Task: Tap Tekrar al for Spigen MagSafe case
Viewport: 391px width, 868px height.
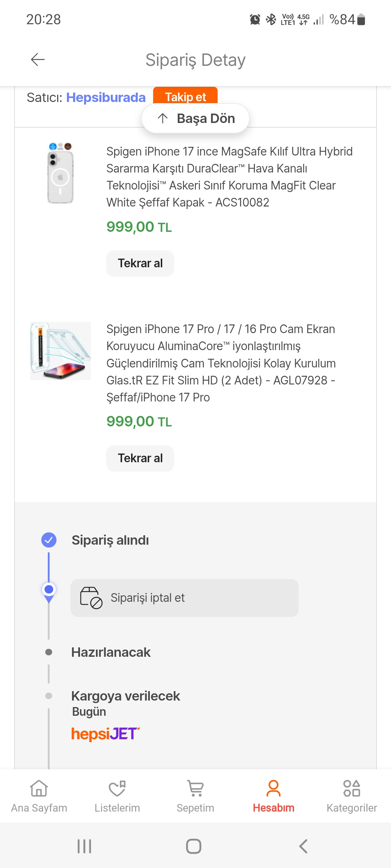Action: click(140, 263)
